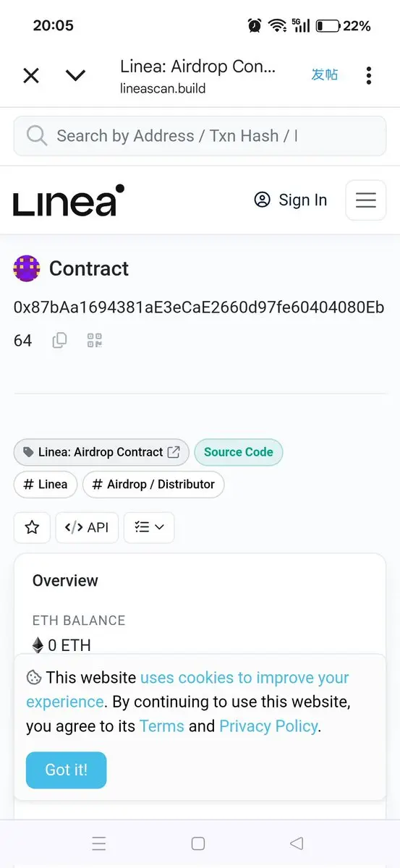Open the Sign In link
Image resolution: width=400 pixels, height=868 pixels.
[291, 200]
